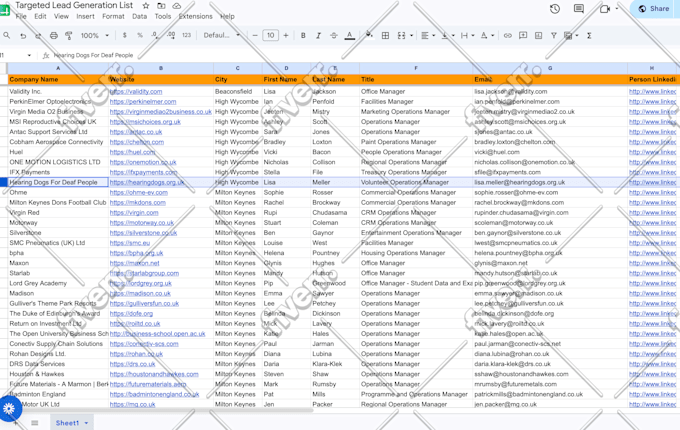Create a filter
Viewport: 680px width, 430px height.
tap(553, 36)
